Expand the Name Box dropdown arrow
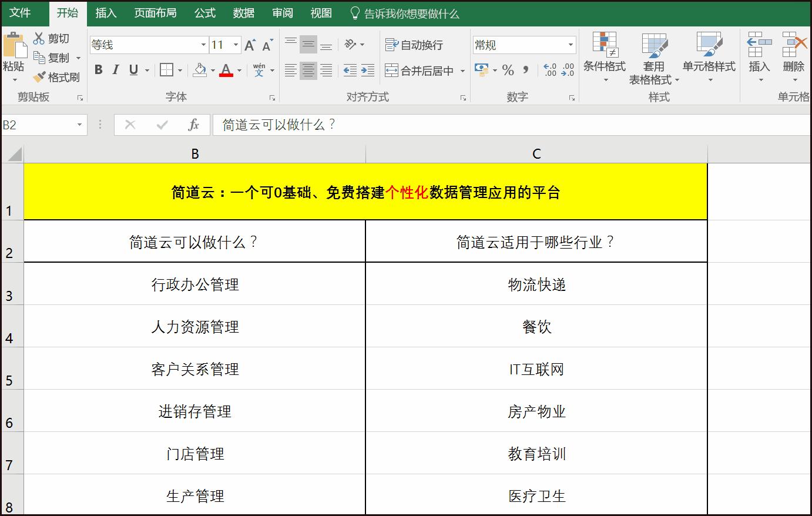This screenshot has width=812, height=516. 79,125
